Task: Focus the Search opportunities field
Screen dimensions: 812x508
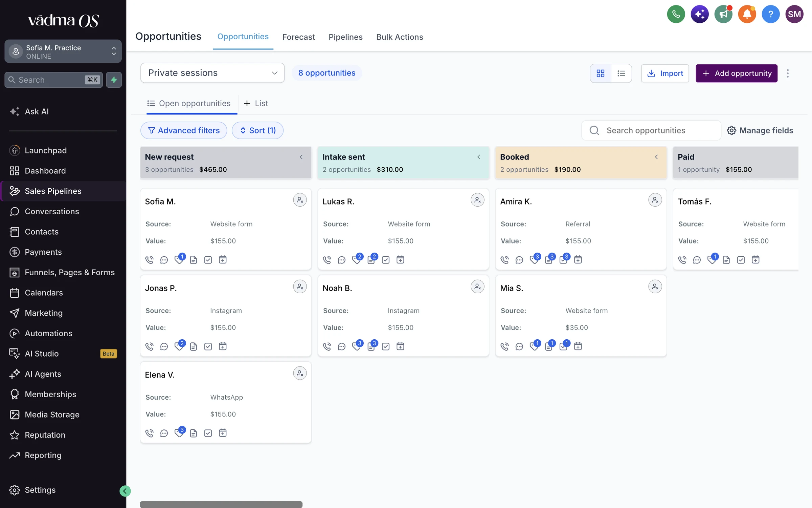Action: [651, 130]
